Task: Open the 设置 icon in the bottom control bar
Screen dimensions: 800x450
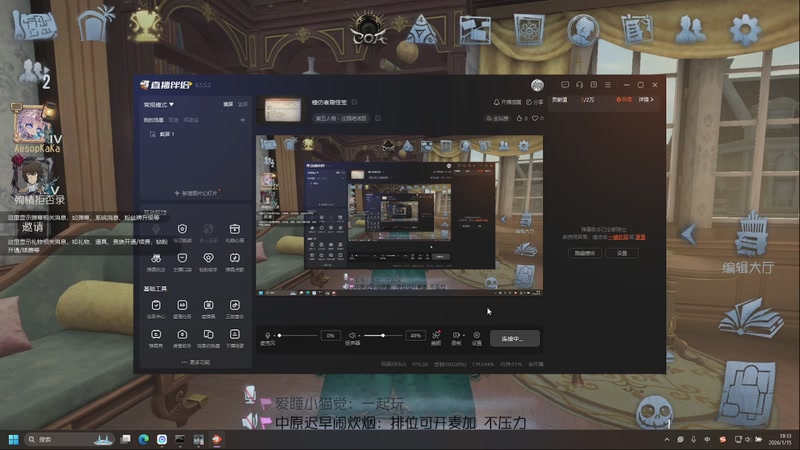Action: click(x=477, y=335)
